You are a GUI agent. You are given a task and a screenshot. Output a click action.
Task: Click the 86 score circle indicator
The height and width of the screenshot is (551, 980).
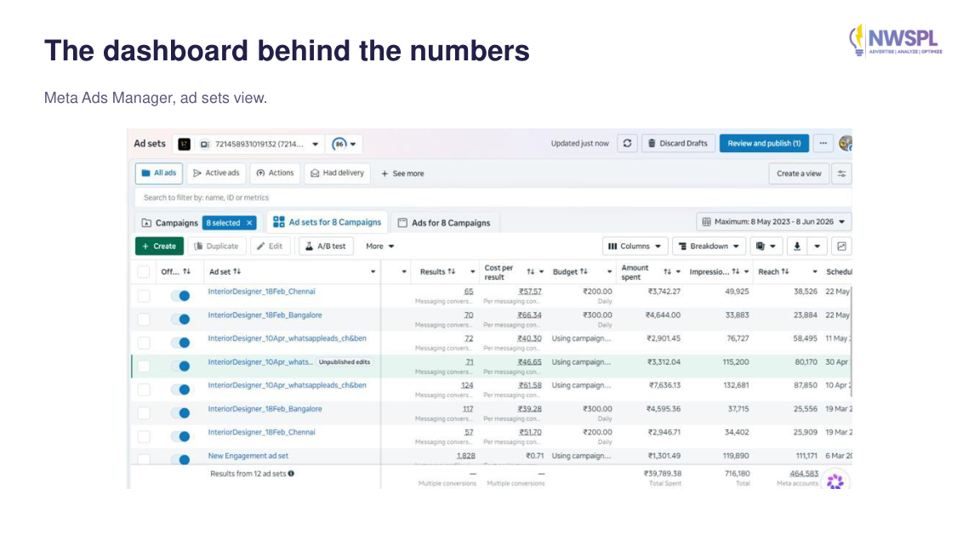[x=339, y=145]
